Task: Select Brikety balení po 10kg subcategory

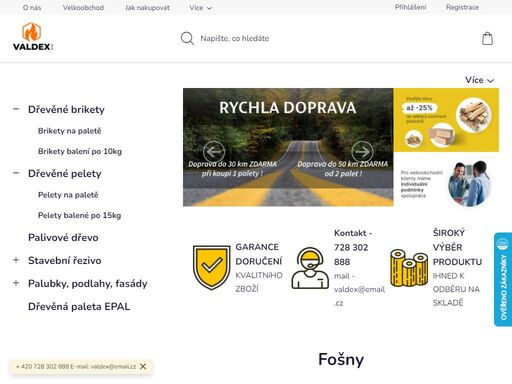Action: (80, 151)
